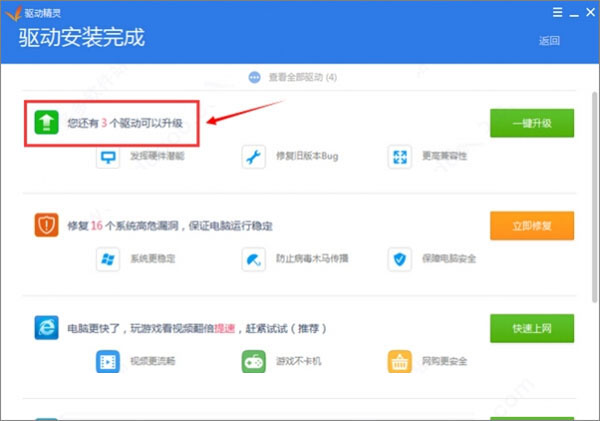
Task: Click the 修复旧版本Bug wrench icon
Action: pyautogui.click(x=253, y=157)
